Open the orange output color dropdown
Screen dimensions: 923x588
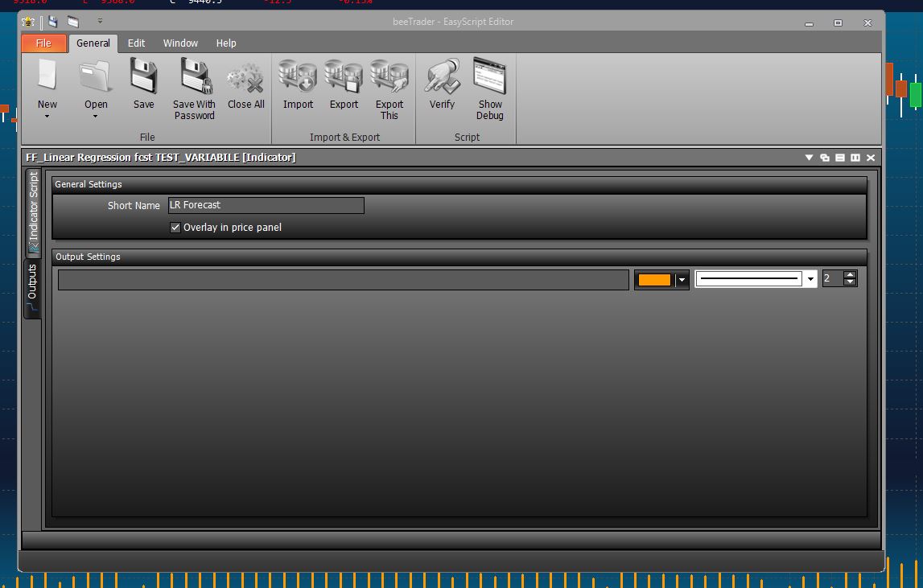click(682, 280)
